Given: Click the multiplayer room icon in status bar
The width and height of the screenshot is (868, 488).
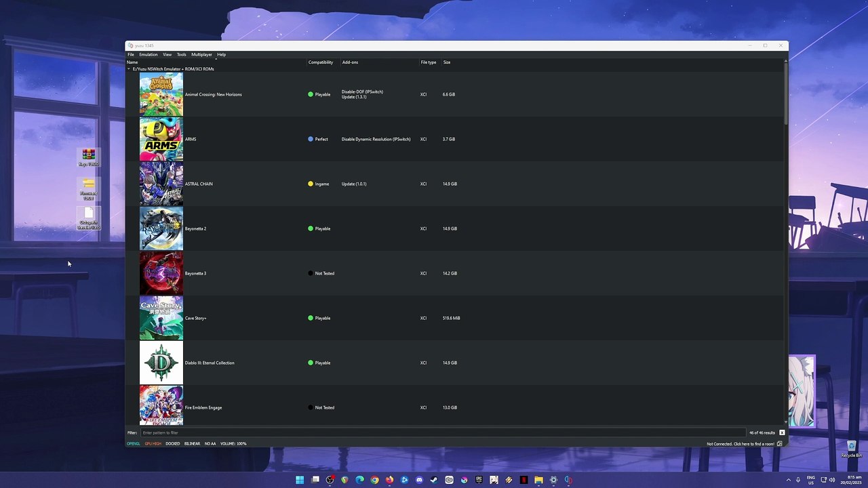Looking at the screenshot, I should point(779,444).
